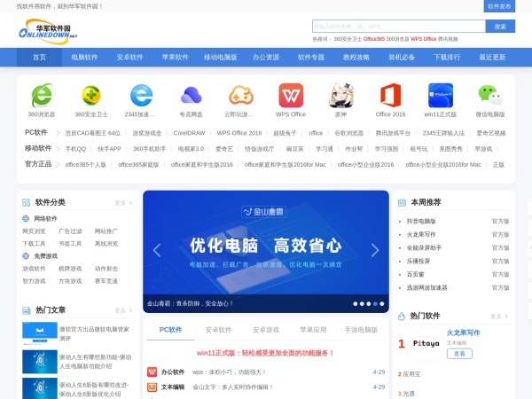Click the 华军软件园 site logo

click(x=54, y=30)
